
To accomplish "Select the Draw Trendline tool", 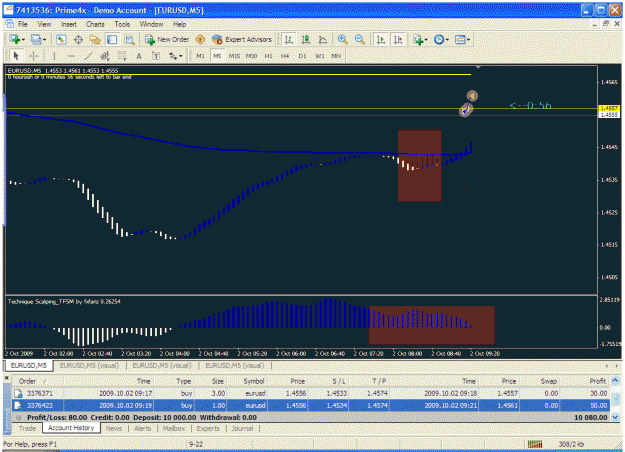I will click(88, 56).
